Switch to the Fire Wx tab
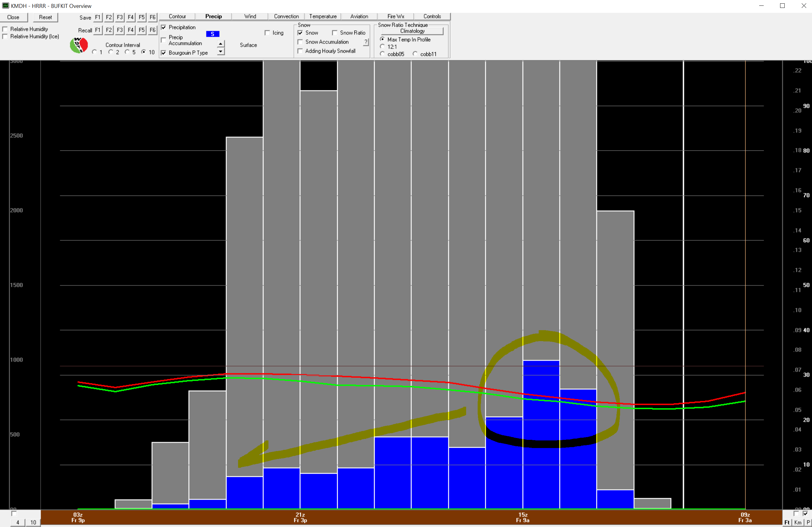The height and width of the screenshot is (527, 812). [x=395, y=16]
